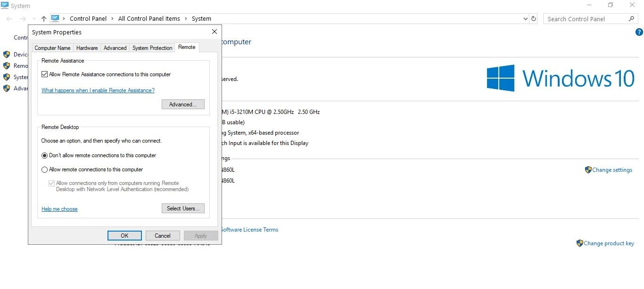
Task: Click the Change settings link
Action: click(x=612, y=170)
